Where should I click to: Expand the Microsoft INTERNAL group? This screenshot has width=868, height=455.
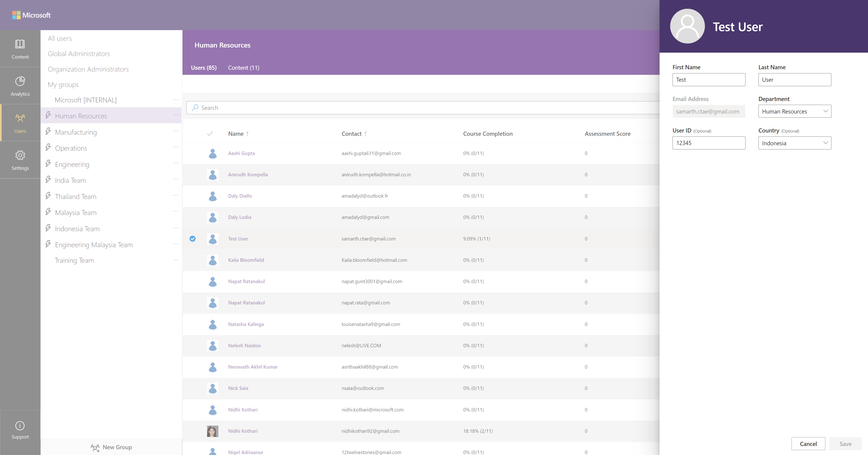pyautogui.click(x=85, y=99)
